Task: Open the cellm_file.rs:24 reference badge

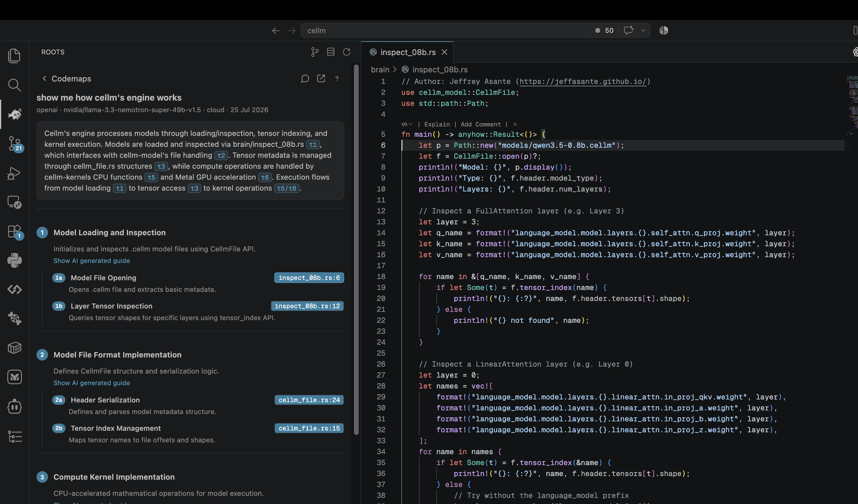Action: click(309, 399)
